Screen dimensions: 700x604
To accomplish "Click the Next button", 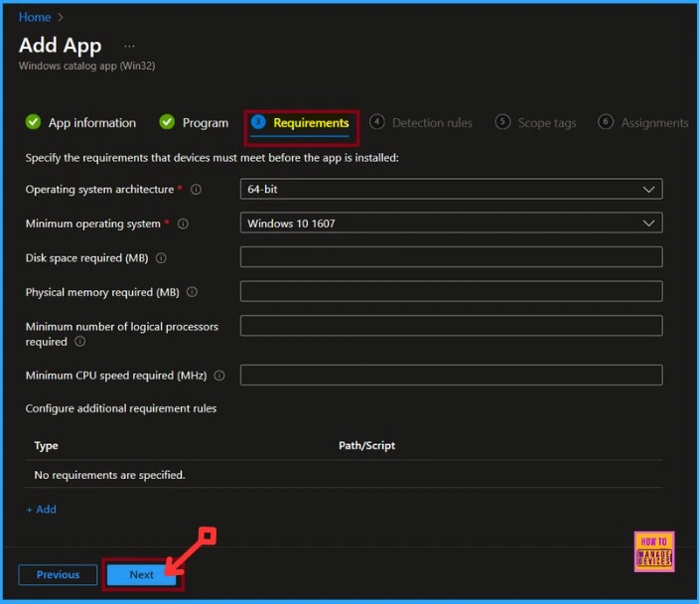I will 142,575.
